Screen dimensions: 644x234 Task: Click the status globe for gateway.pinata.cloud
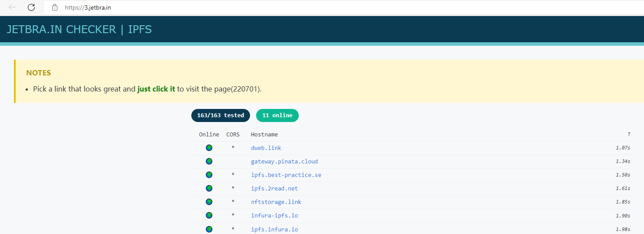[x=209, y=161]
